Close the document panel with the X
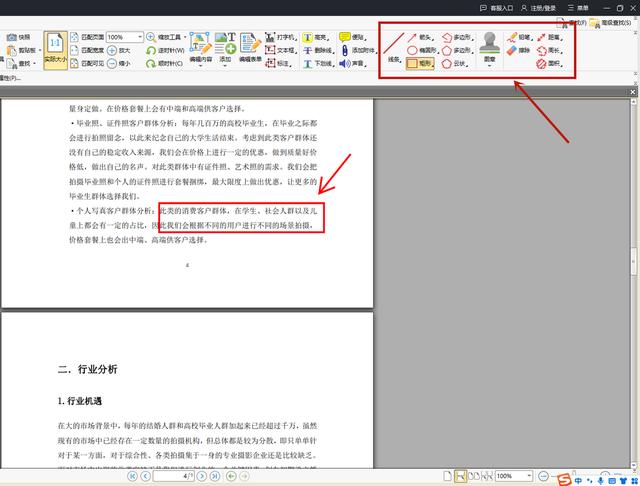640x486 pixels. point(633,92)
